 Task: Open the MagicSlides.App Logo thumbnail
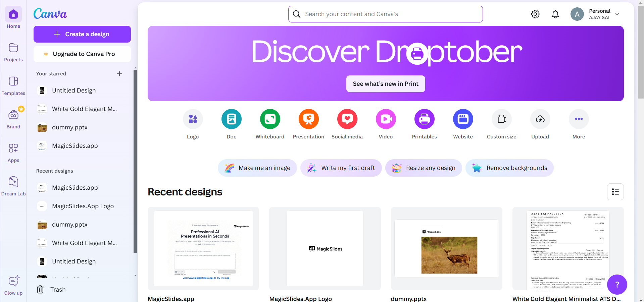pyautogui.click(x=325, y=248)
